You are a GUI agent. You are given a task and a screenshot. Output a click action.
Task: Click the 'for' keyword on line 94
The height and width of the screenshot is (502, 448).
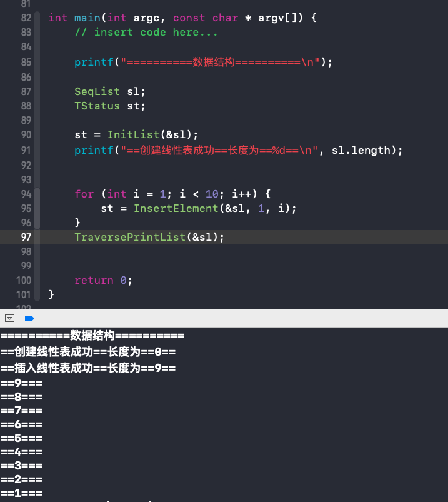click(84, 194)
